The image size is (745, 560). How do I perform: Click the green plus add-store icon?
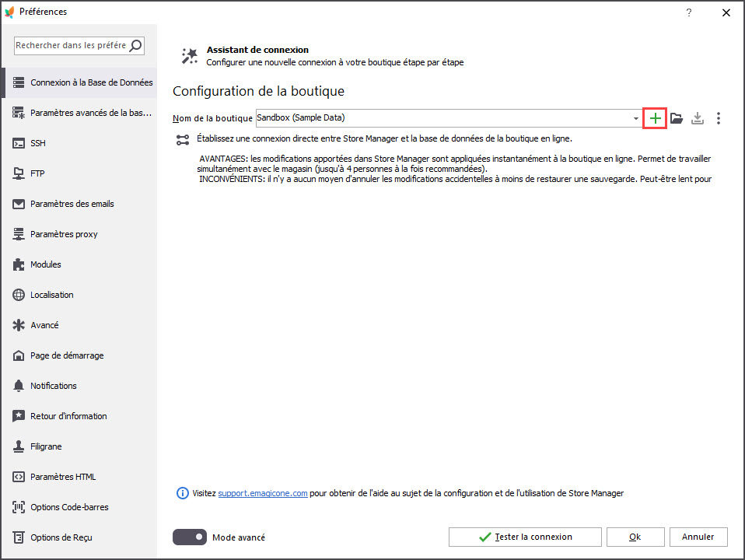click(655, 118)
